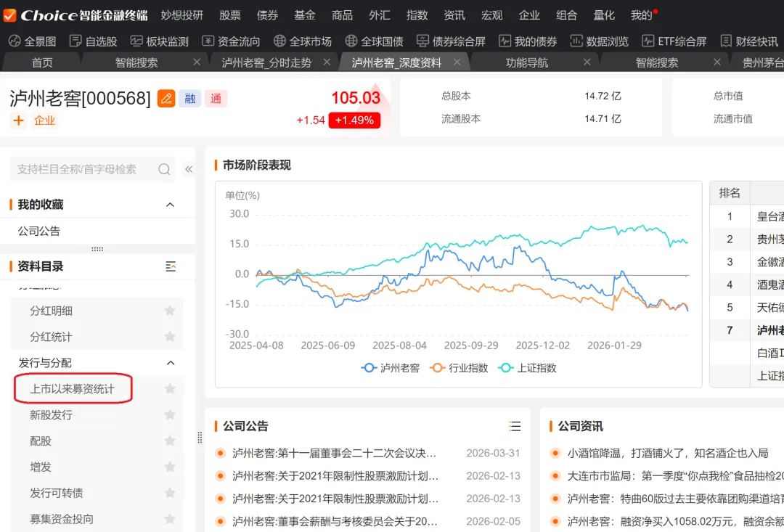Screen dimensions: 784x532
Task: Open announcement 第十一届董事会二十二次会议决
Action: pyautogui.click(x=334, y=453)
